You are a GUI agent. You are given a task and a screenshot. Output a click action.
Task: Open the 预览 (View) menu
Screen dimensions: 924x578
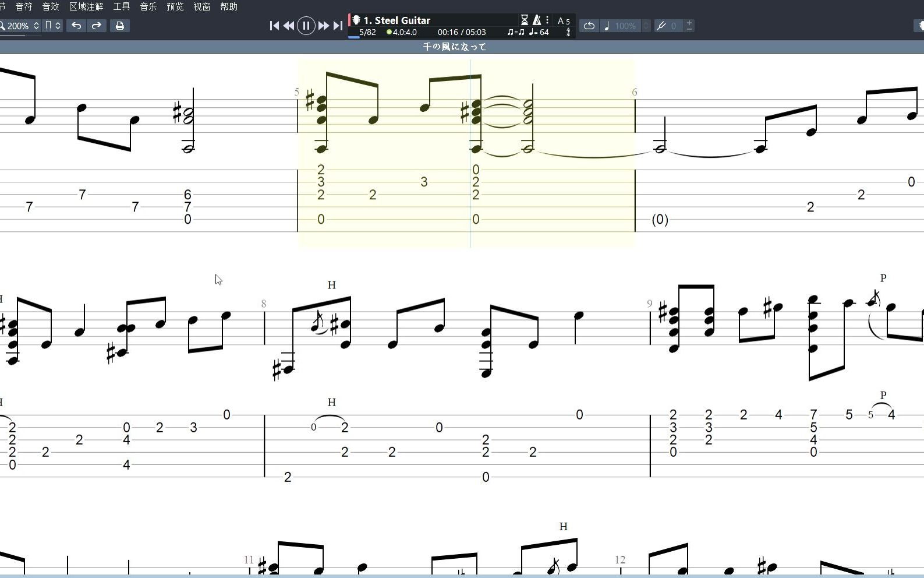pyautogui.click(x=175, y=6)
